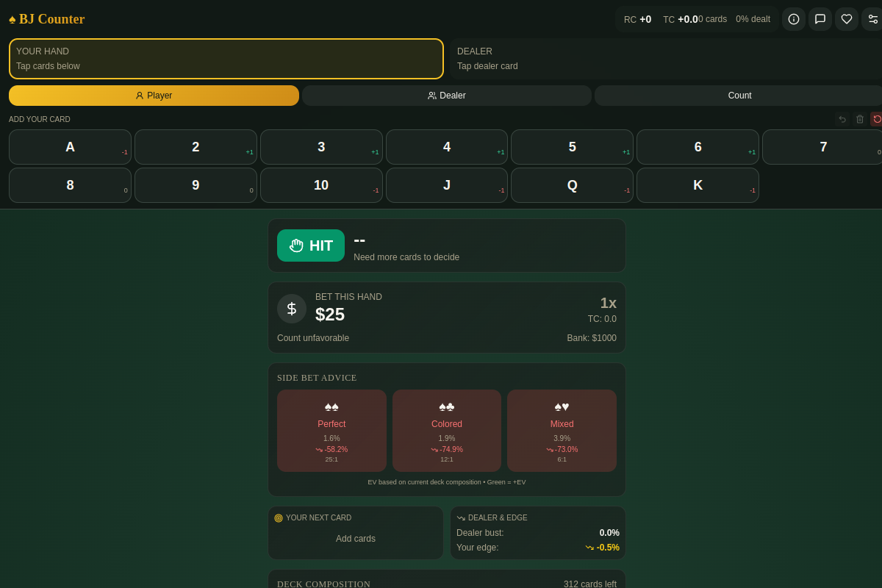The height and width of the screenshot is (588, 882).
Task: Click 'Count unfavorable' text
Action: coord(313,338)
